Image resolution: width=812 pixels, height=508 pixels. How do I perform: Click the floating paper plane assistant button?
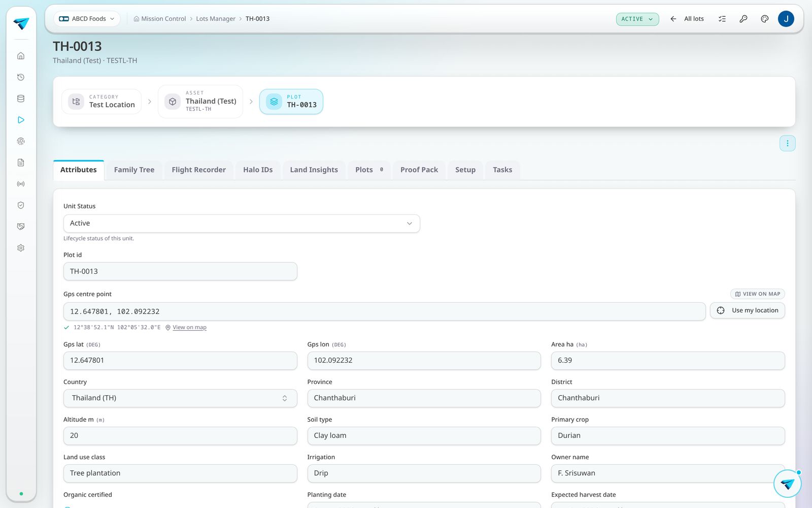[788, 484]
